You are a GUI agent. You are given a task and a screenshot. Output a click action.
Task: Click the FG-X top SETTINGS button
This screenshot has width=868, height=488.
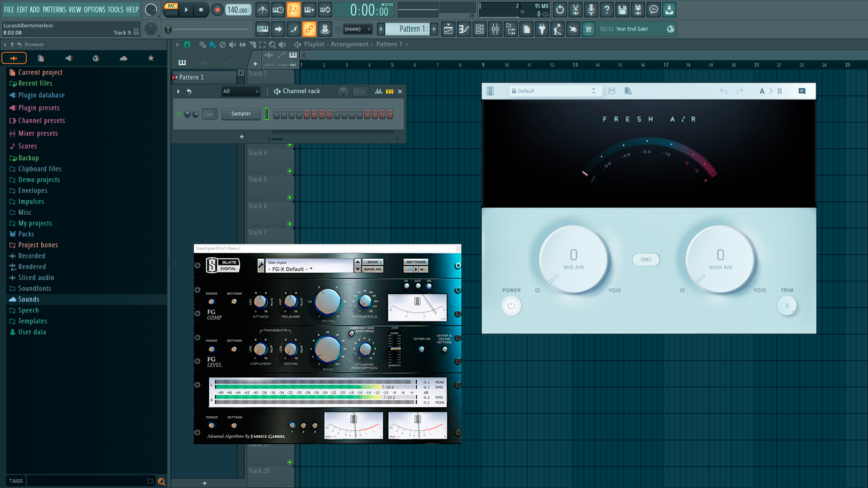pos(416,262)
